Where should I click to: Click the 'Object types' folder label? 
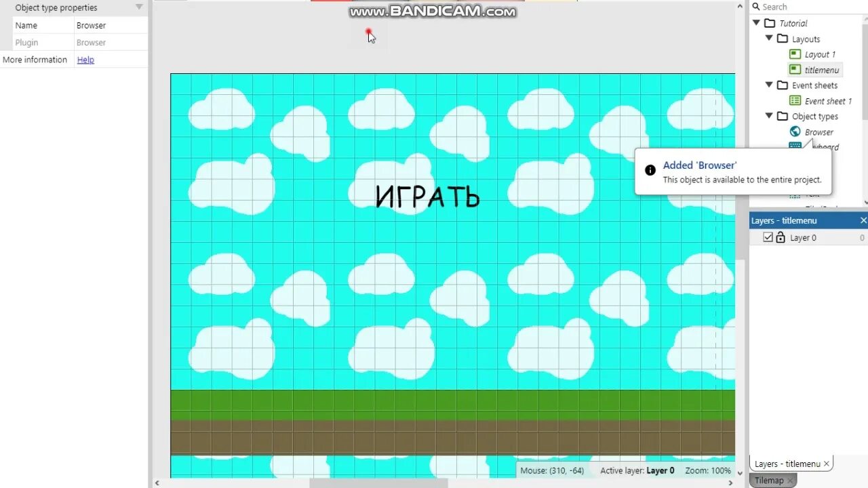click(x=815, y=117)
